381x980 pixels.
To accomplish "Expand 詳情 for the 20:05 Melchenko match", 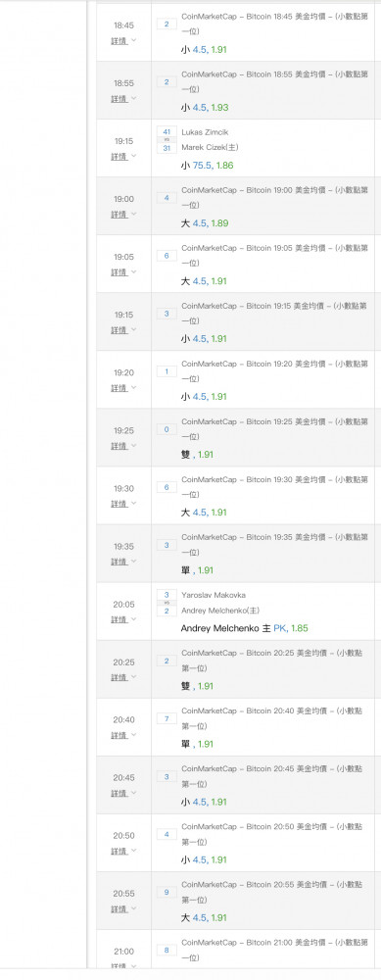I will (x=123, y=619).
